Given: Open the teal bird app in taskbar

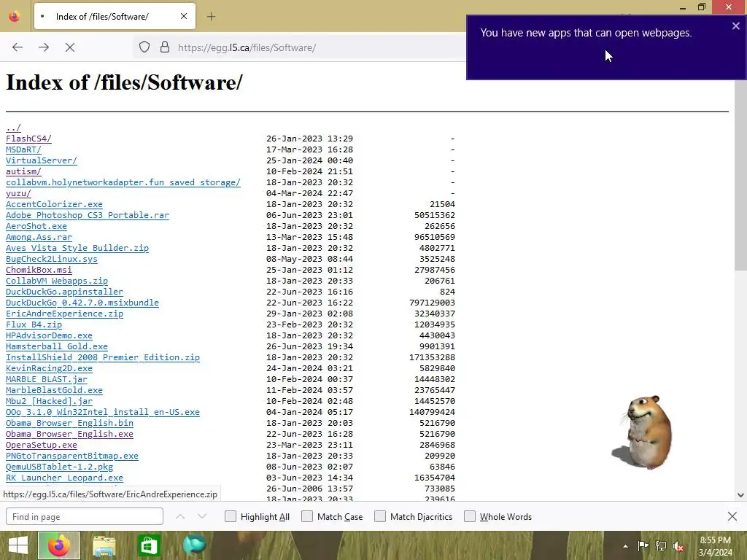Looking at the screenshot, I should [194, 545].
